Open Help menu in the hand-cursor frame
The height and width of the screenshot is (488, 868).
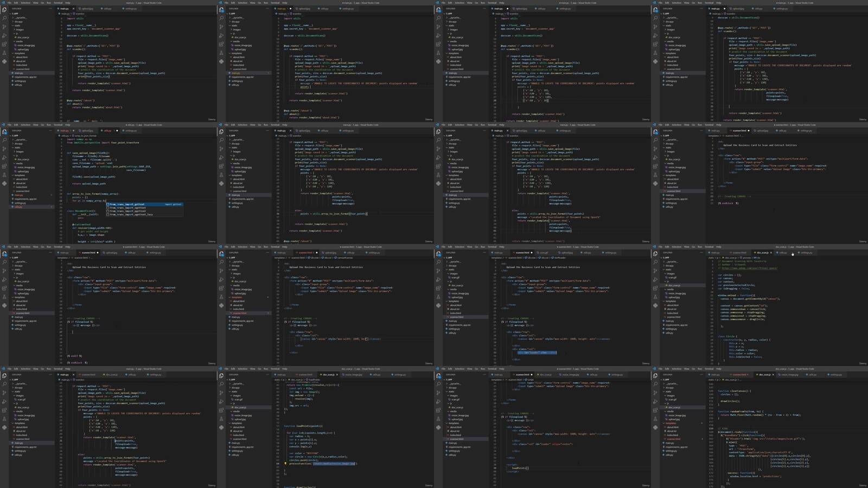coord(718,247)
